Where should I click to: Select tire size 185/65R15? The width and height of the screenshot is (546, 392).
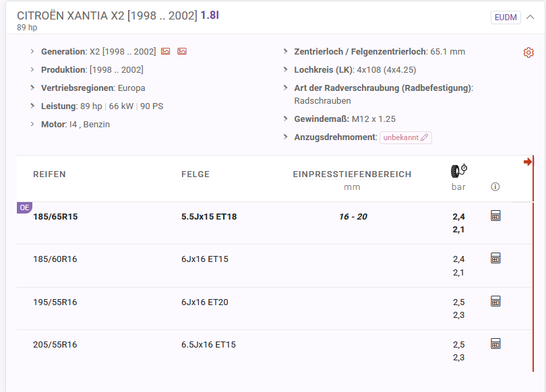[x=55, y=217]
